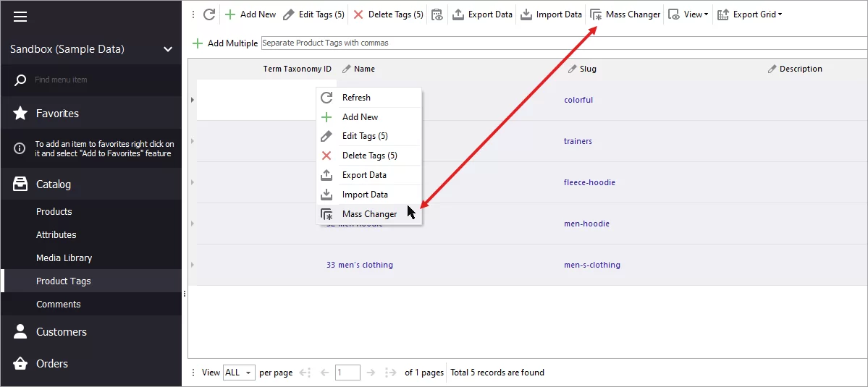This screenshot has width=868, height=387.
Task: Click the Import Data toolbar button
Action: pyautogui.click(x=551, y=14)
